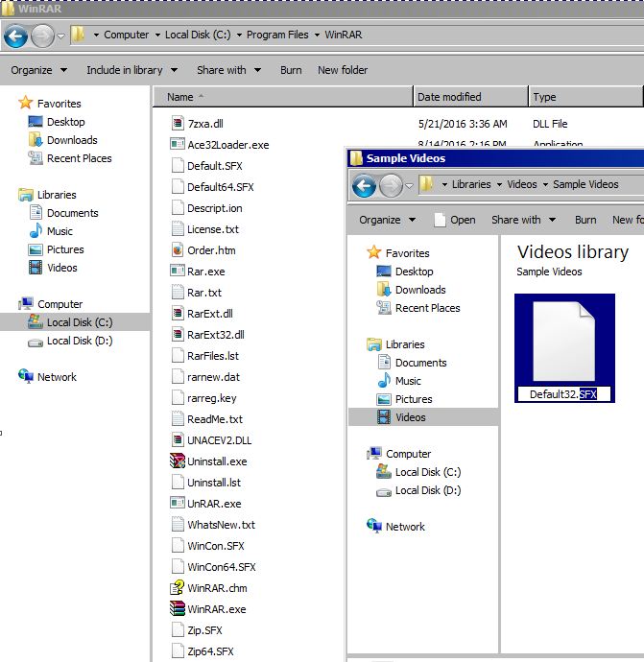Expand arrow after Libraries in Sample Videos address bar
Viewport: 644px width, 662px height.
[500, 185]
